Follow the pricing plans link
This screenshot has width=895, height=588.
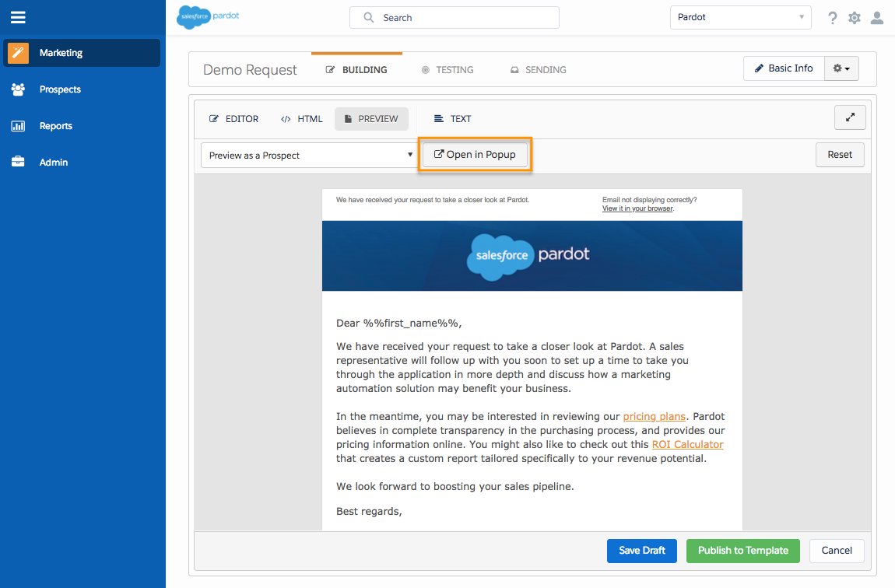[654, 416]
